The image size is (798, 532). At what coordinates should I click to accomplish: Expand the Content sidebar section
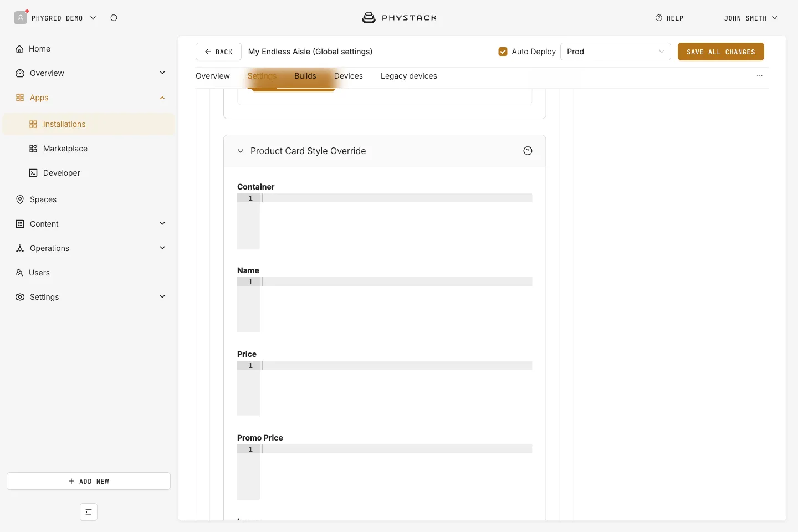pyautogui.click(x=162, y=223)
